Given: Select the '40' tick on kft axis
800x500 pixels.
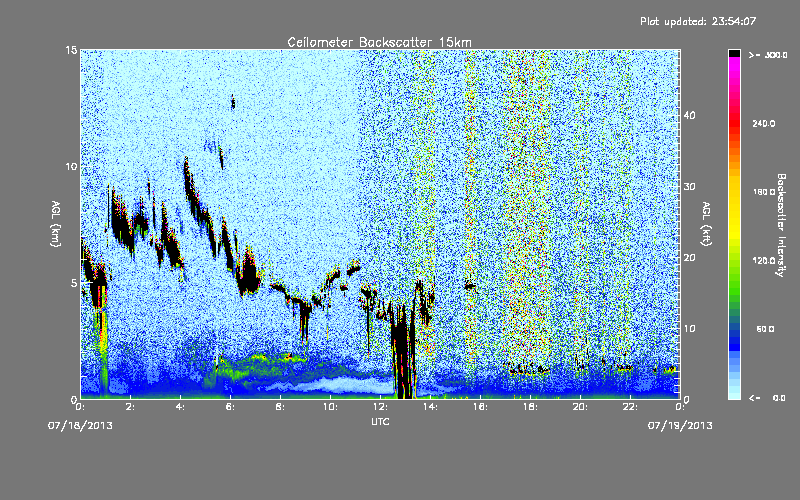Looking at the screenshot, I should click(689, 115).
